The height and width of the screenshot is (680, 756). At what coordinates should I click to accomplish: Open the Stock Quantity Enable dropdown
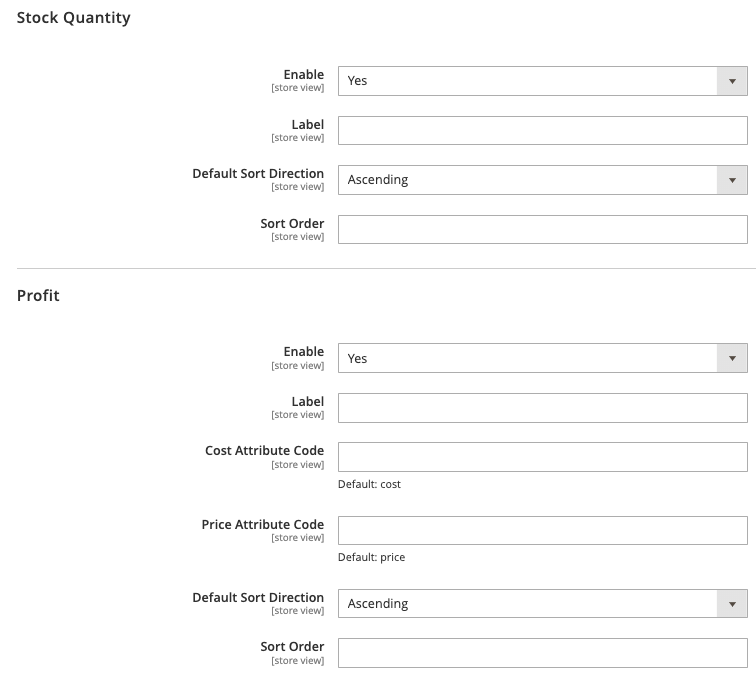click(542, 81)
